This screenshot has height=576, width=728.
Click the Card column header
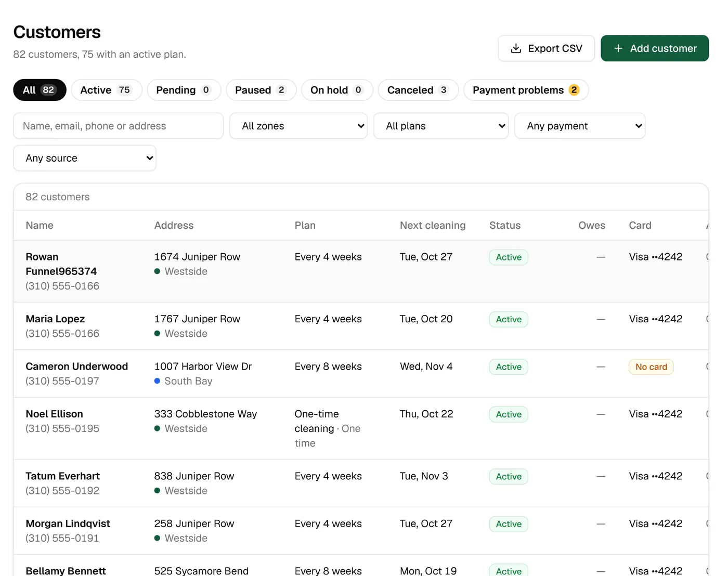pos(640,225)
